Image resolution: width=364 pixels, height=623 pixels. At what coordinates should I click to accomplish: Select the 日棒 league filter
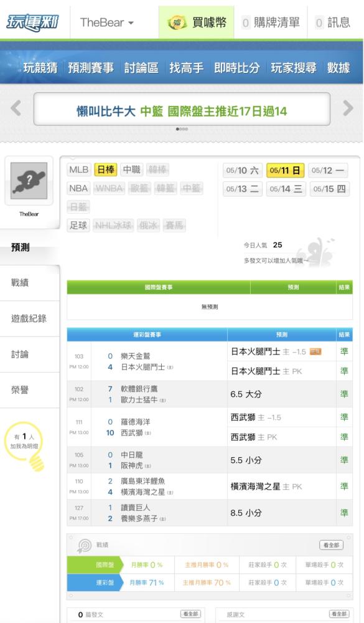click(x=106, y=169)
